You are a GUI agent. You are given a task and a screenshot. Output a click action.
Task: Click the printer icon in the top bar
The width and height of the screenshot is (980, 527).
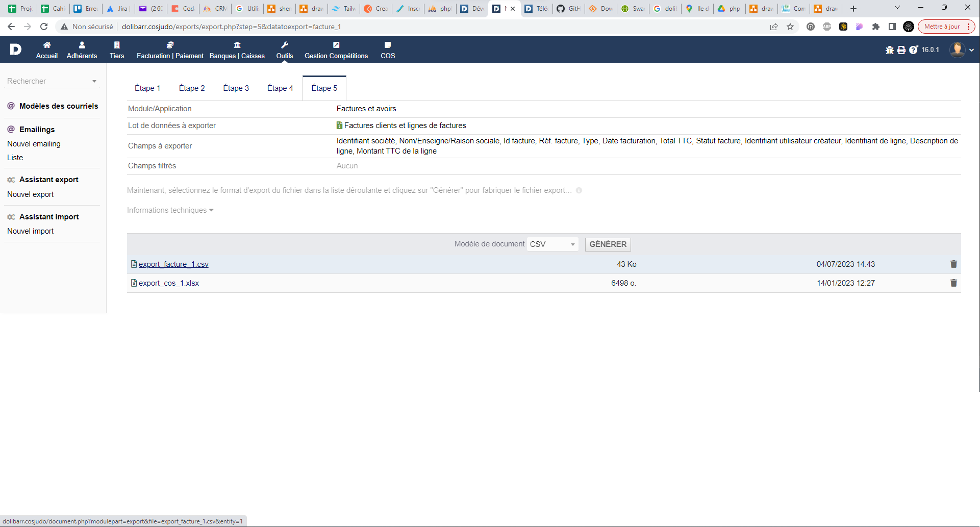[x=901, y=50]
